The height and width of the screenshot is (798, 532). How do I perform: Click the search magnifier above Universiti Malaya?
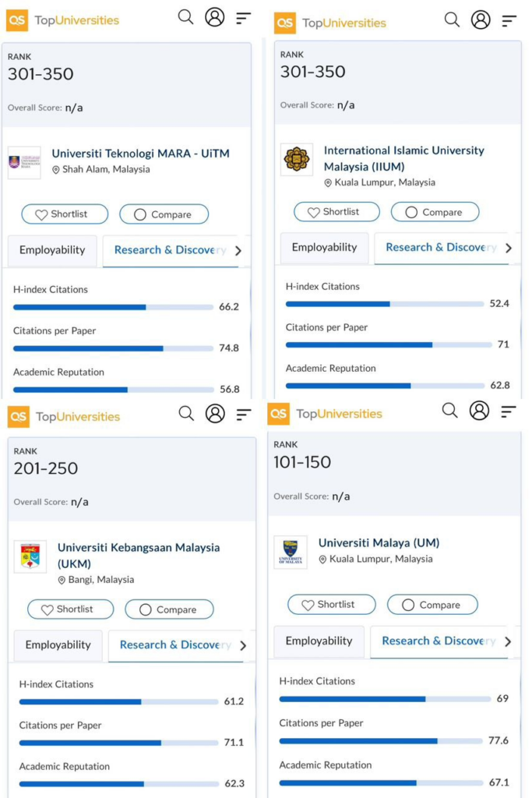[450, 410]
